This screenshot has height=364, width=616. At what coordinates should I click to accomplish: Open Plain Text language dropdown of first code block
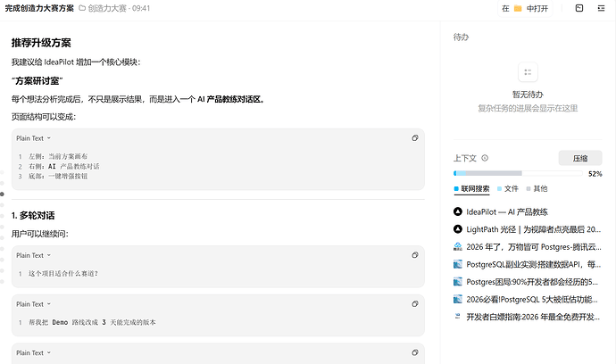point(33,138)
